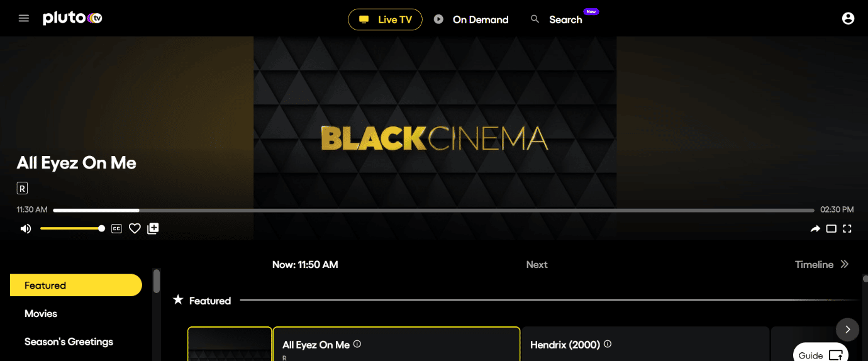
Task: Select the Hendrix (2000) program card
Action: click(x=645, y=344)
